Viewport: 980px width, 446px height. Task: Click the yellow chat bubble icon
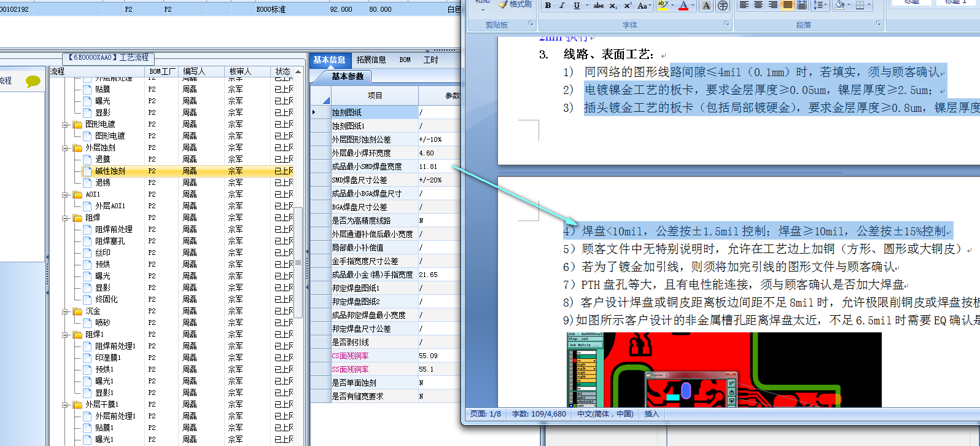[33, 81]
